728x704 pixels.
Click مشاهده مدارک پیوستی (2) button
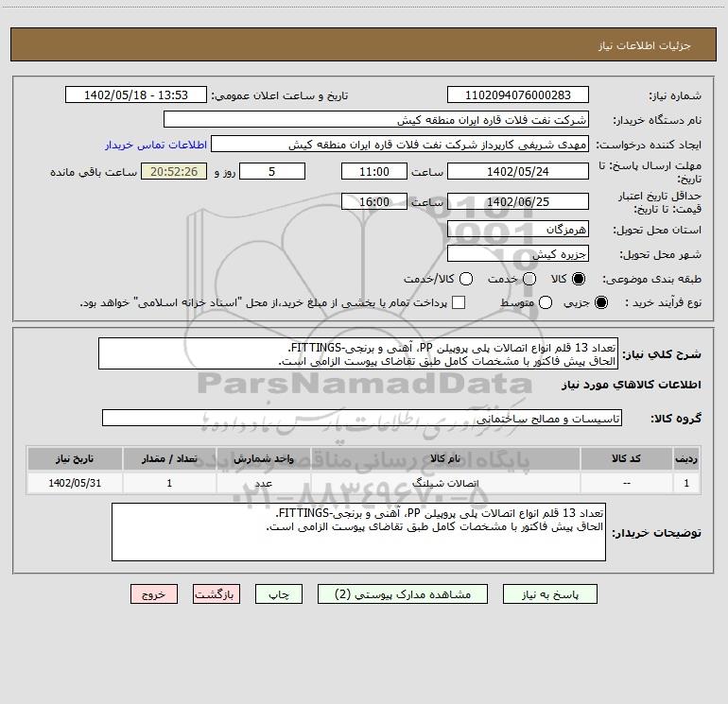tap(403, 594)
